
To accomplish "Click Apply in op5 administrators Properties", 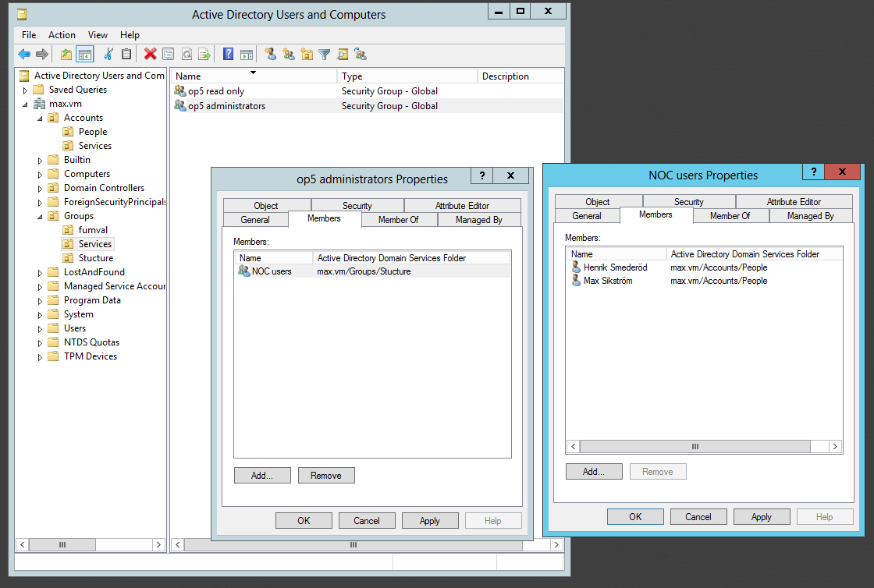I will coord(430,521).
